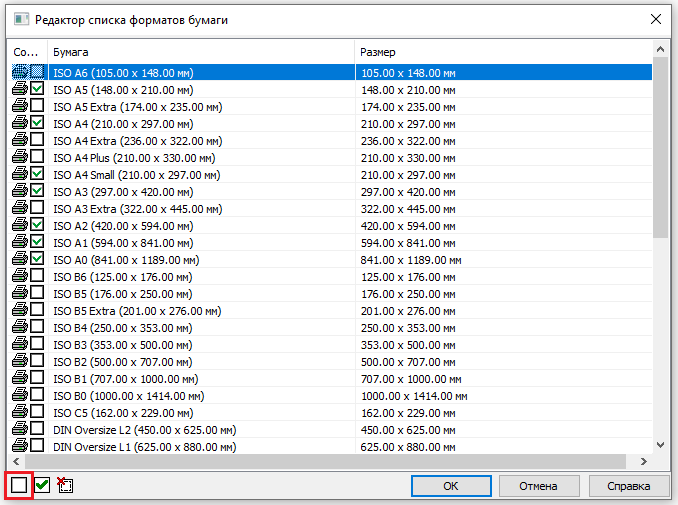Check the ISO B5 format checkbox
678x505 pixels.
[37, 293]
